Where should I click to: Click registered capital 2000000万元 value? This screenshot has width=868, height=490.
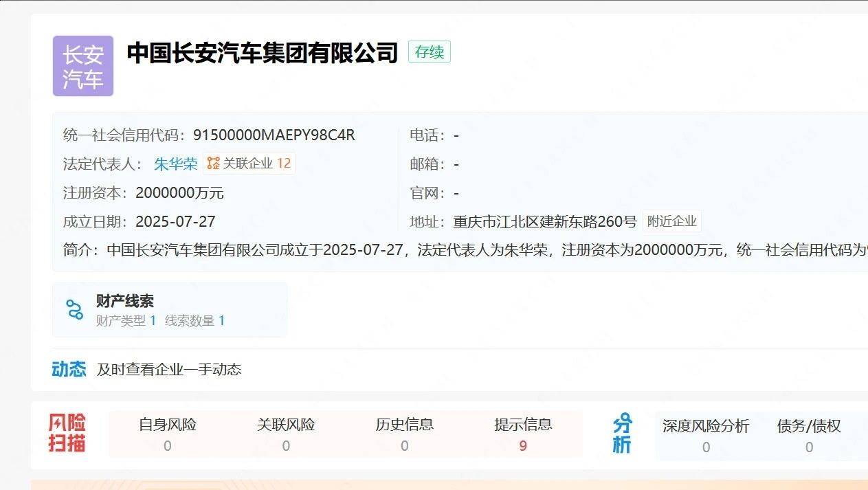[x=180, y=192]
